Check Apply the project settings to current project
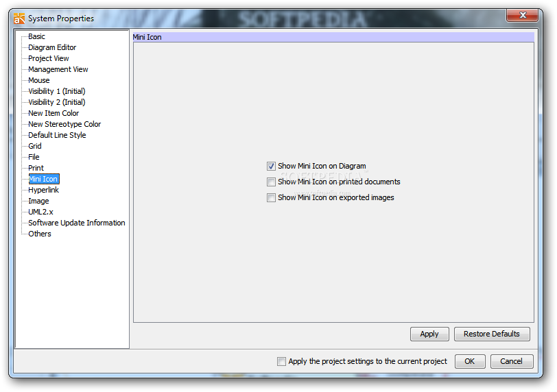557x392 pixels. pyautogui.click(x=281, y=361)
